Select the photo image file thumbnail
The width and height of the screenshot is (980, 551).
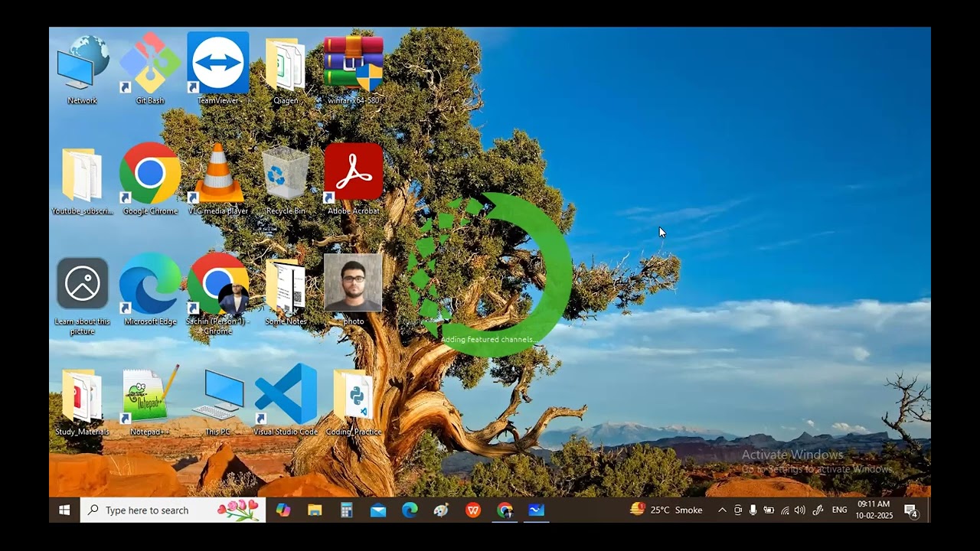point(353,289)
